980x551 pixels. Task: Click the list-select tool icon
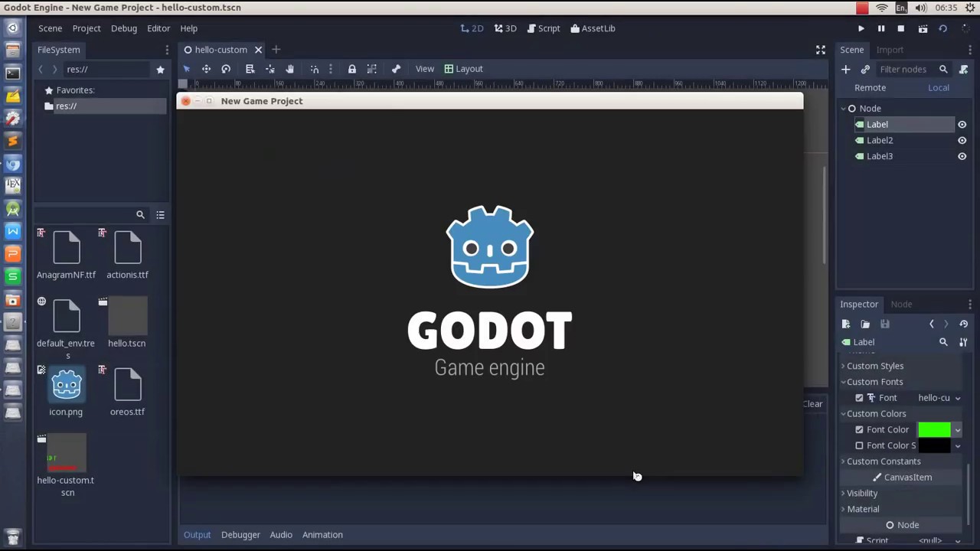250,69
